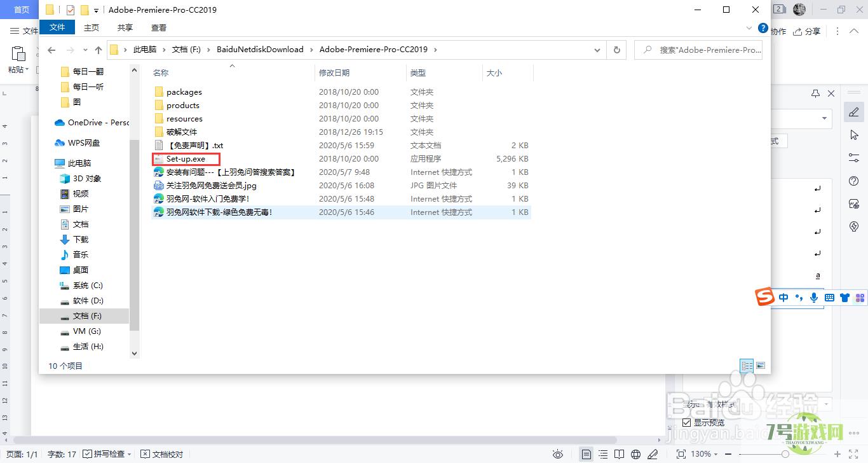Open the 共享 ribbon tab
868x463 pixels.
(125, 27)
